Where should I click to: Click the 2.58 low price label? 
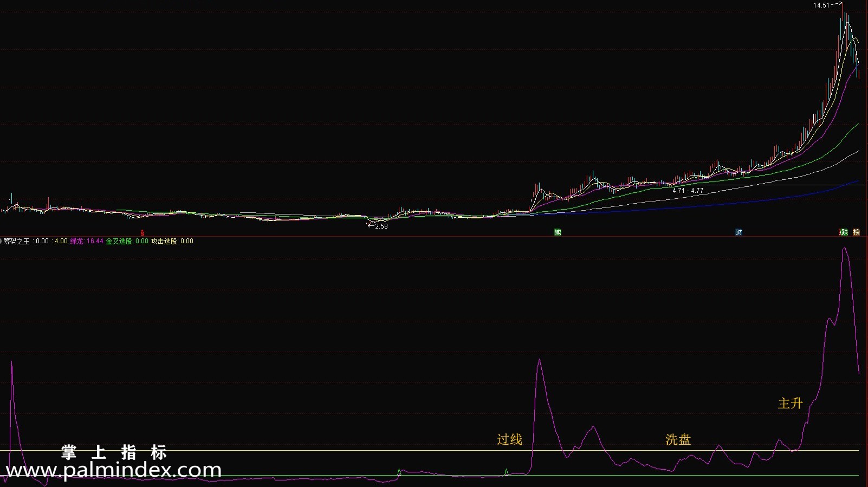point(381,226)
